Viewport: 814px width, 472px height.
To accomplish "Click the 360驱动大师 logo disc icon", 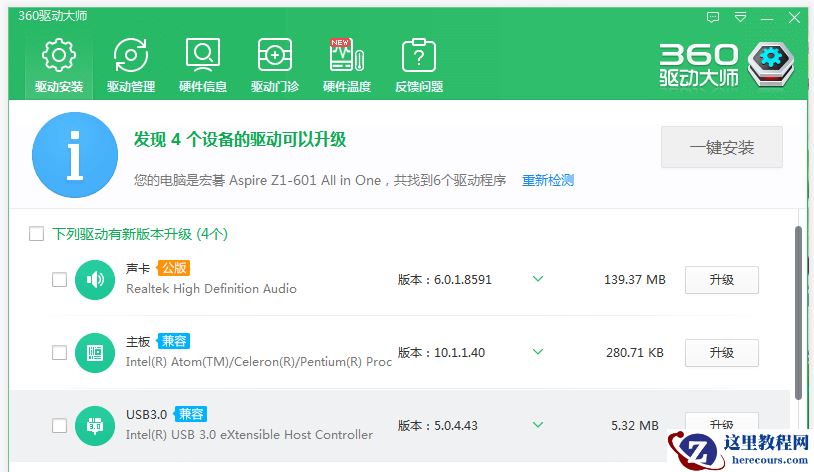I will (x=771, y=65).
